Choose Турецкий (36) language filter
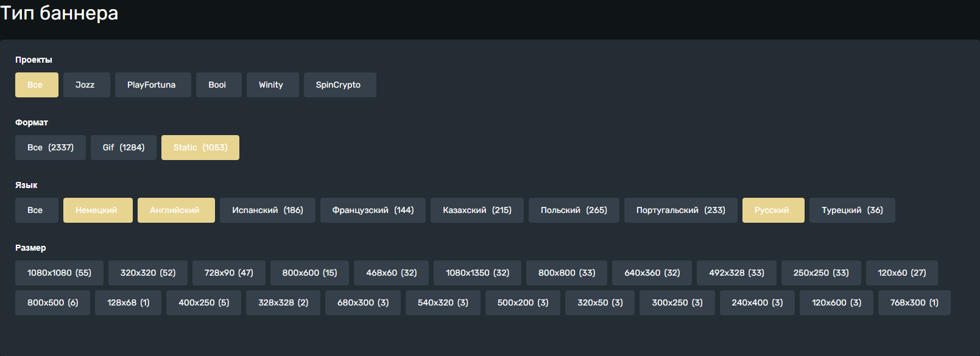This screenshot has width=980, height=356. (x=852, y=210)
